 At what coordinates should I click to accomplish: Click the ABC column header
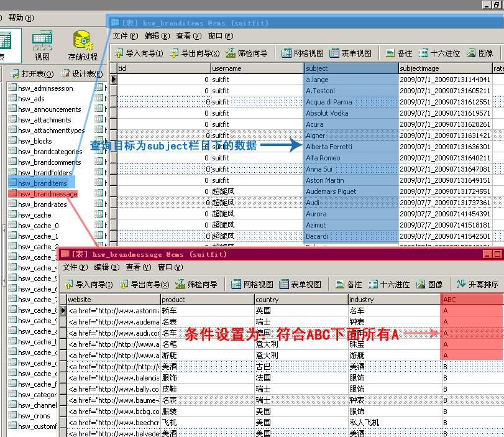pos(473,300)
